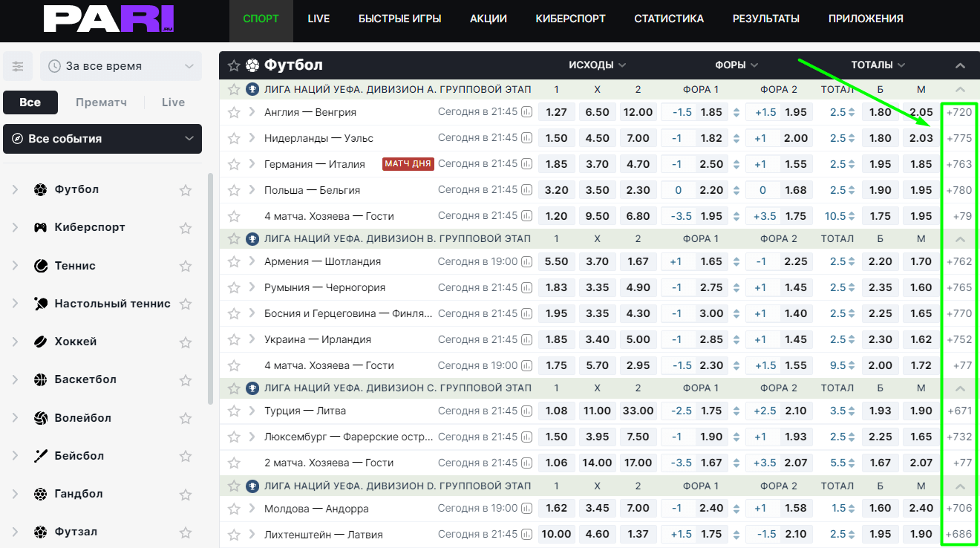Favorite the Футбол section header star
The height and width of the screenshot is (548, 980).
tap(234, 65)
